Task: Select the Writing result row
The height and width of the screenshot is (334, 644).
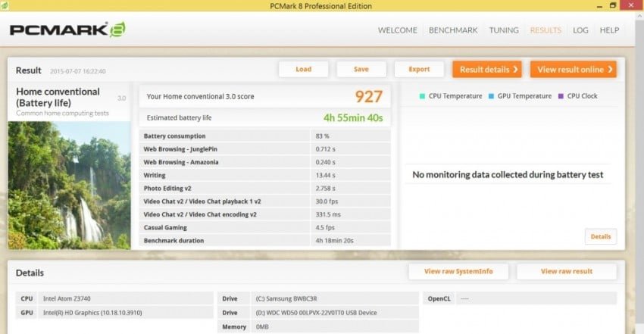Action: (x=265, y=175)
